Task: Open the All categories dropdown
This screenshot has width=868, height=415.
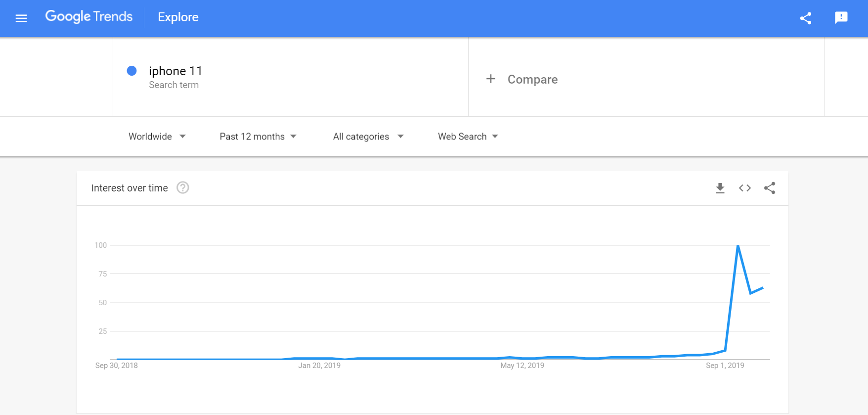Action: 368,137
